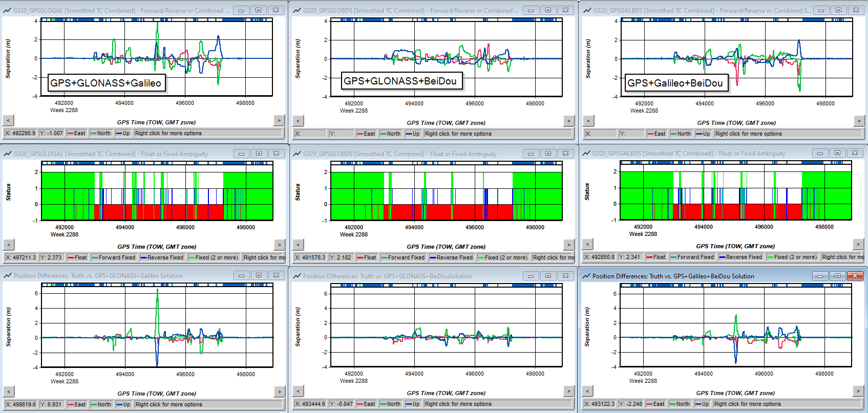Pan left in Truth vs. GPS+Galileo+BeiDou plot
Viewport: 868px width, 413px height.
pyautogui.click(x=587, y=392)
